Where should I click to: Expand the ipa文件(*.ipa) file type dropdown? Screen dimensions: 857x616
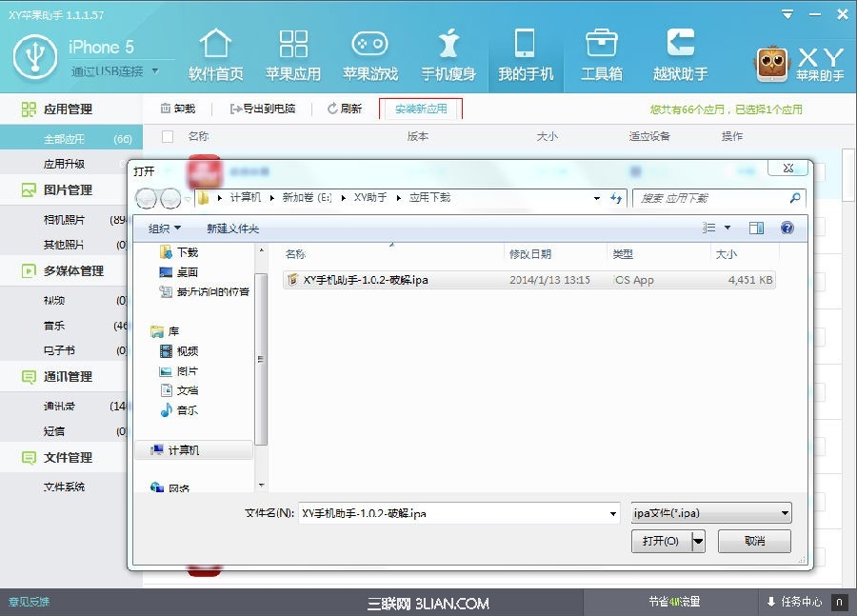(711, 513)
